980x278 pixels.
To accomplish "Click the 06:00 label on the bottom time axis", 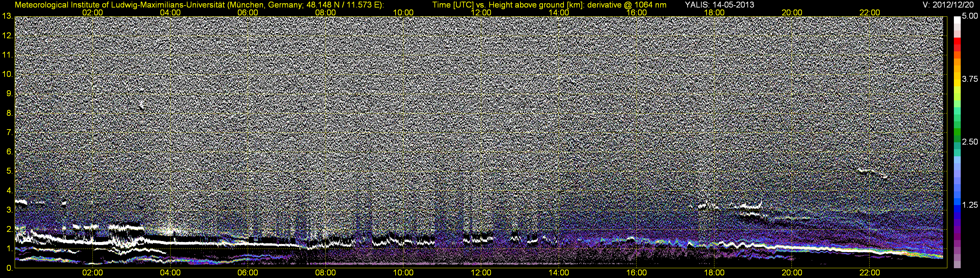I will point(248,273).
